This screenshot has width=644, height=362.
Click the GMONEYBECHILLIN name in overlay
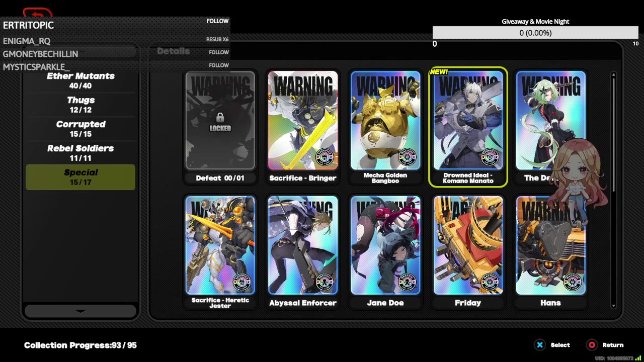(40, 54)
